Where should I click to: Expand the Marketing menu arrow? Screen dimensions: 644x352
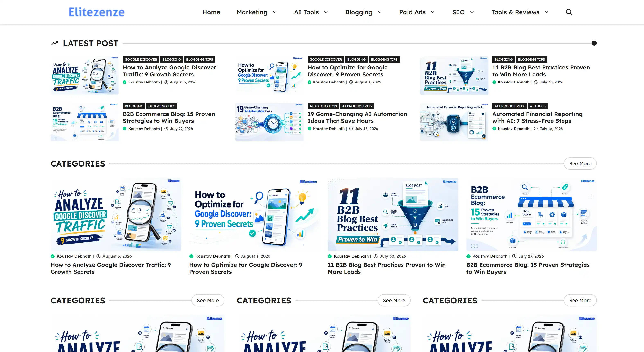[x=275, y=12]
